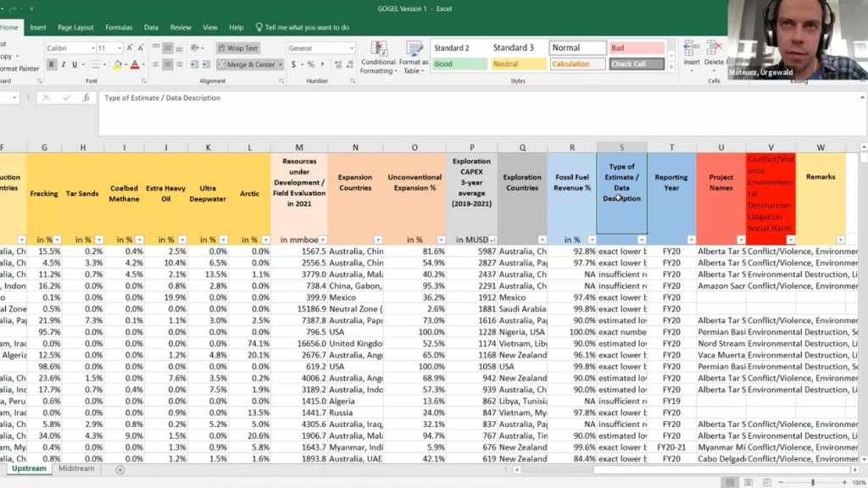This screenshot has width=868, height=488.
Task: Apply Comma Style format
Action: (x=321, y=64)
